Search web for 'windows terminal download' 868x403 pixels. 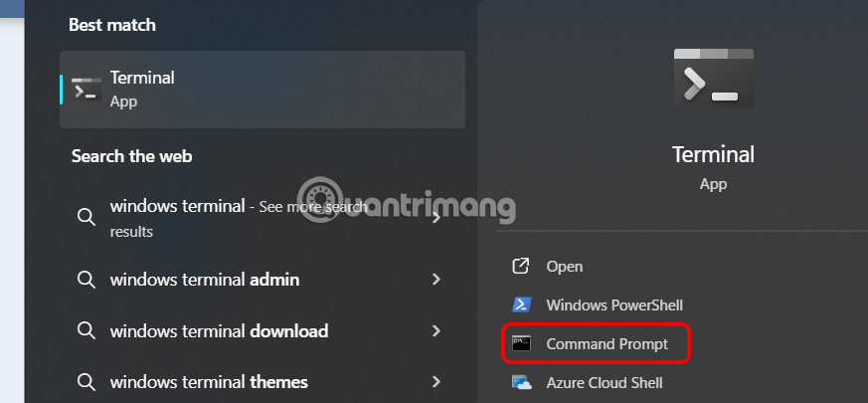219,330
